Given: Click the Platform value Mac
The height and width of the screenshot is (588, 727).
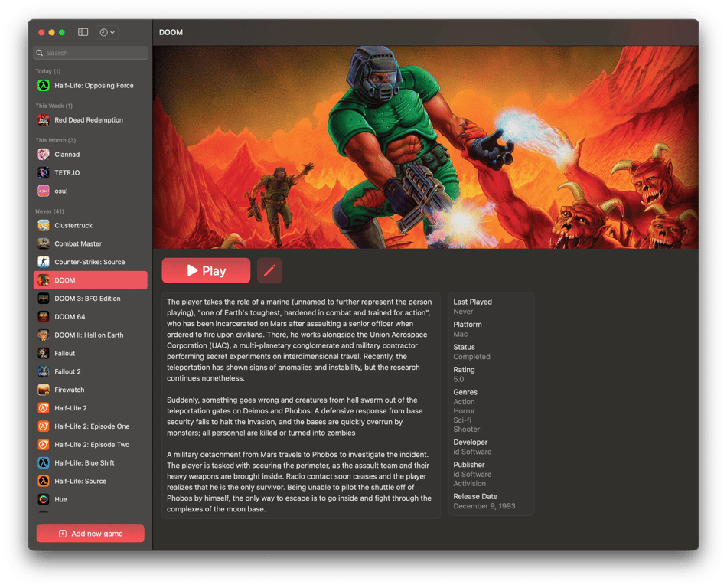Looking at the screenshot, I should [461, 334].
